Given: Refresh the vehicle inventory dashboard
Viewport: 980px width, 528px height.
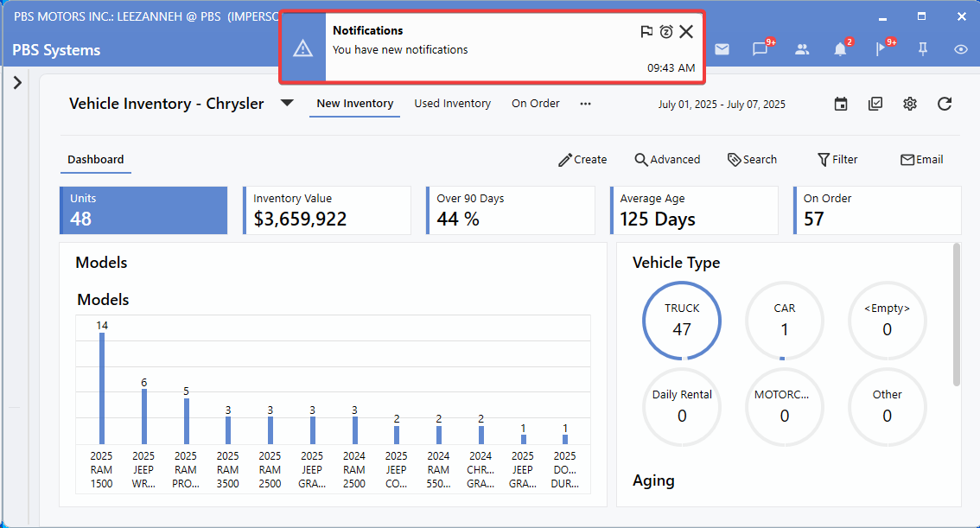Looking at the screenshot, I should coord(945,104).
